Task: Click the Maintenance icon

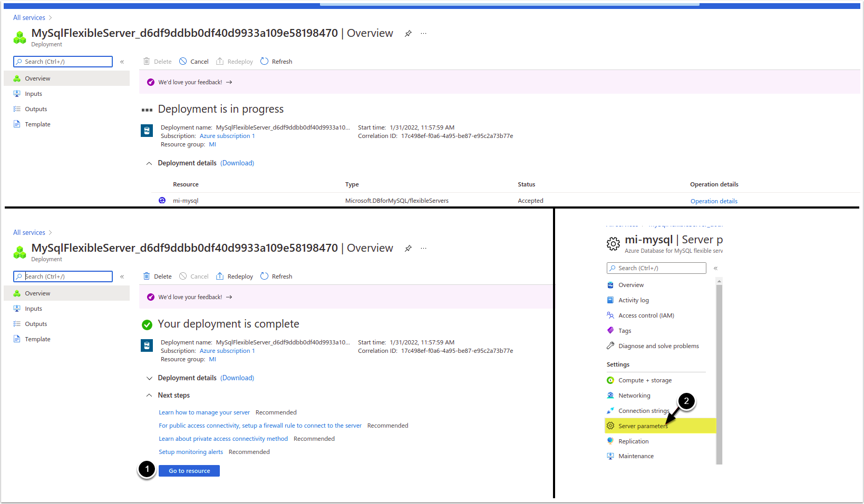Action: (610, 456)
